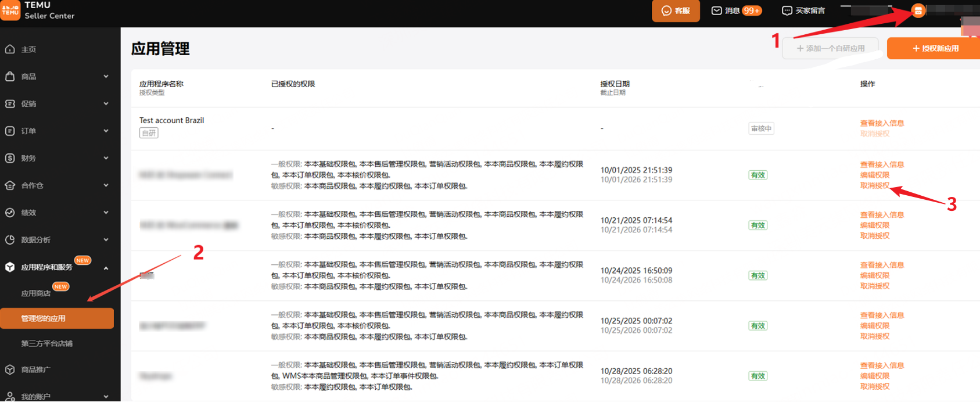The height and width of the screenshot is (402, 980).
Task: Select 第三方平台店铺 sidebar item
Action: click(x=46, y=343)
